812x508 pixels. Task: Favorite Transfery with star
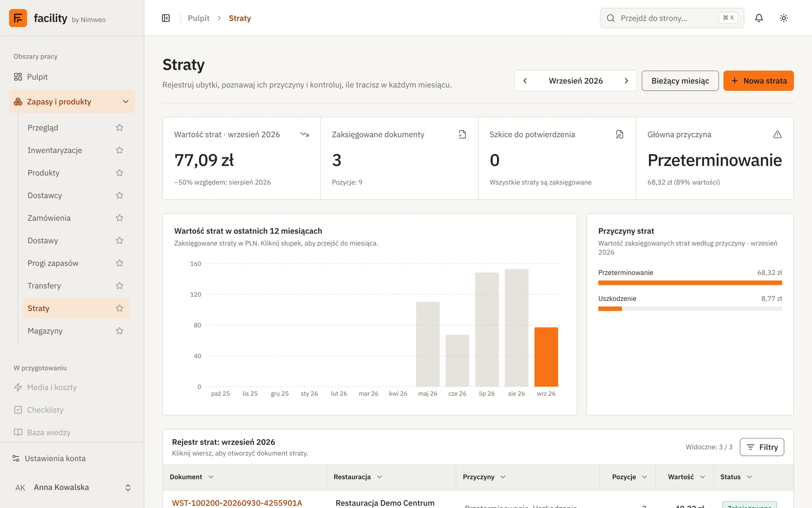point(119,286)
